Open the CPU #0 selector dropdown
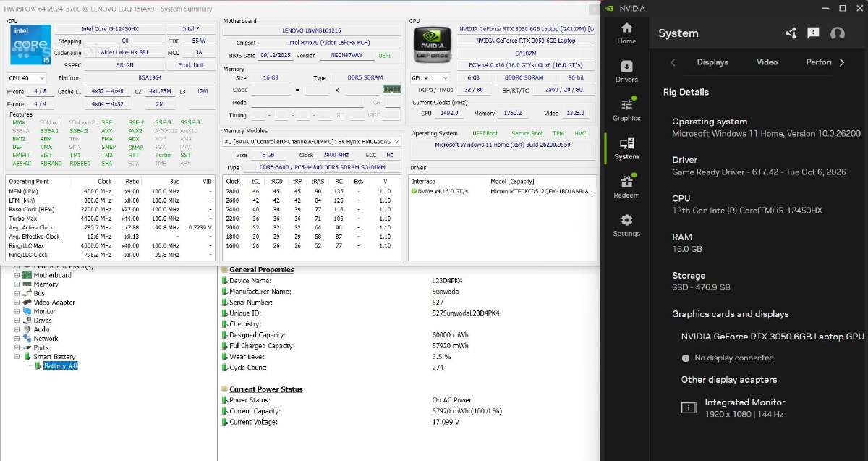 tap(27, 77)
